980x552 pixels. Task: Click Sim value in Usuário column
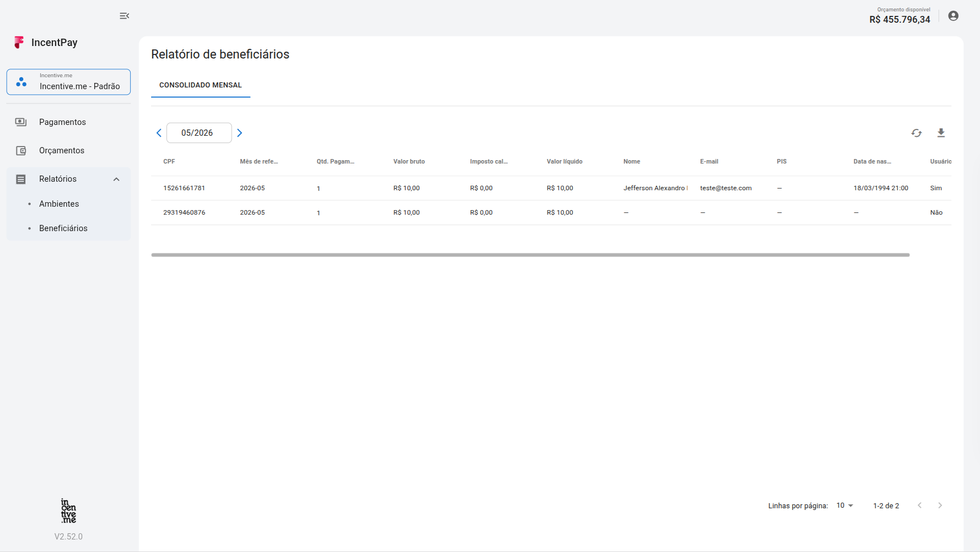pos(936,188)
